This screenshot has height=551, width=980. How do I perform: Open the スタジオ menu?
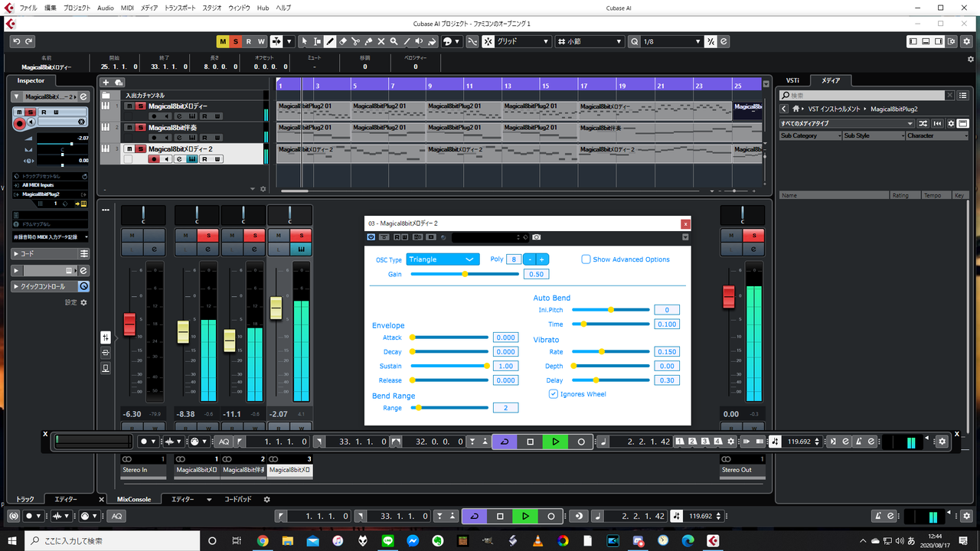click(213, 7)
